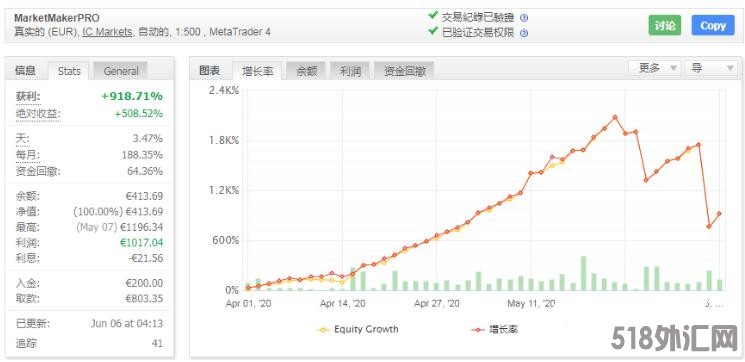Click the -€21.56 interest value
The height and width of the screenshot is (362, 745).
click(x=146, y=258)
